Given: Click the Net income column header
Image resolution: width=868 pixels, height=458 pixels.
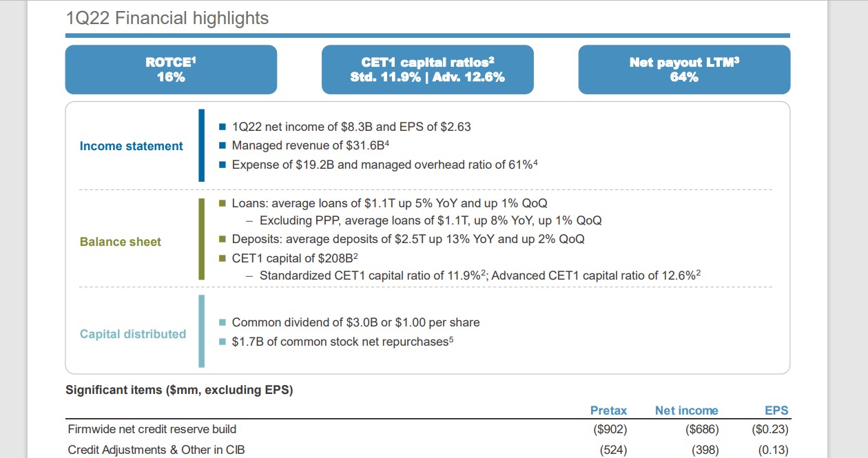Looking at the screenshot, I should click(686, 410).
